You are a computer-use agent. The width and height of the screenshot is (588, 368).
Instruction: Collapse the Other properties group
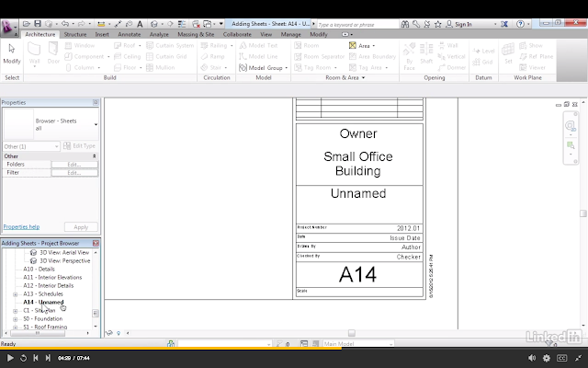point(94,155)
